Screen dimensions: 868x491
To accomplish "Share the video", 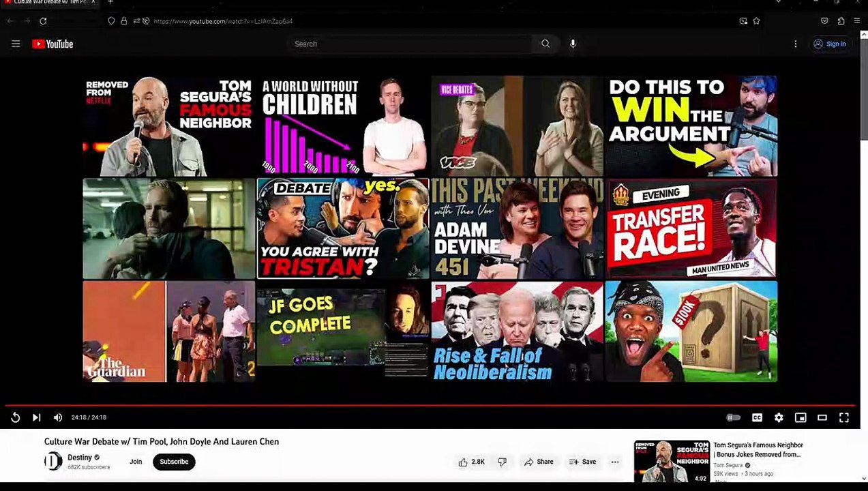I will (539, 462).
